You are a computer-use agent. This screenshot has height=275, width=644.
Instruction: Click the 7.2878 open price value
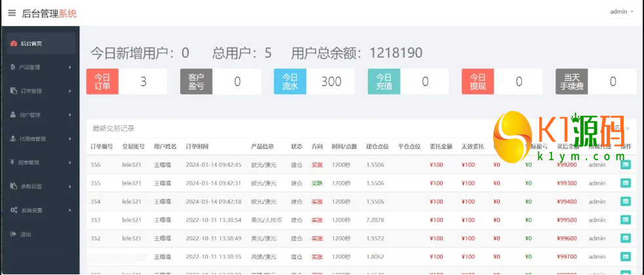375,220
